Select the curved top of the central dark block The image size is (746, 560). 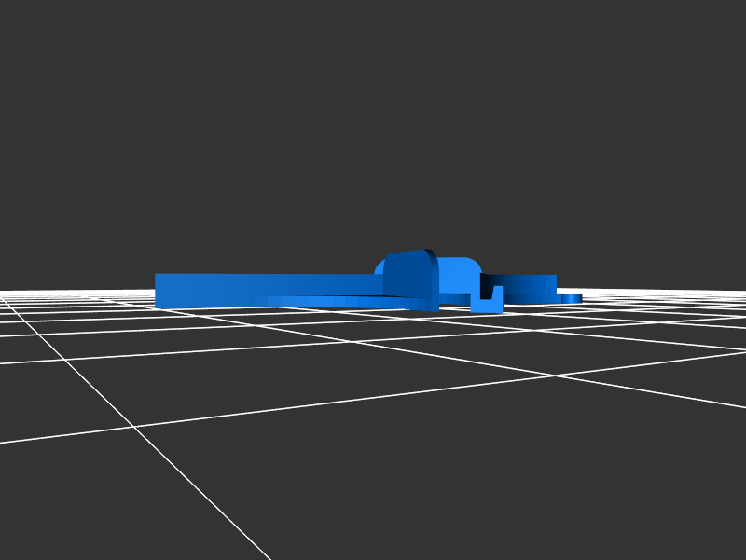408,253
